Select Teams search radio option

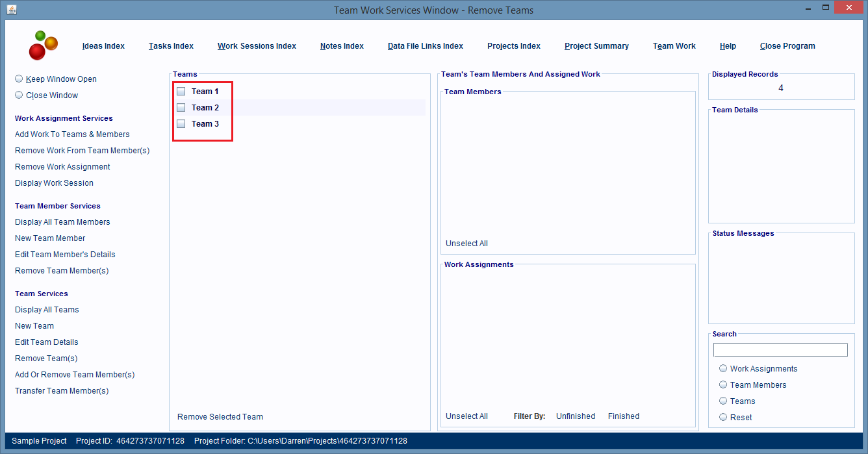pos(723,401)
